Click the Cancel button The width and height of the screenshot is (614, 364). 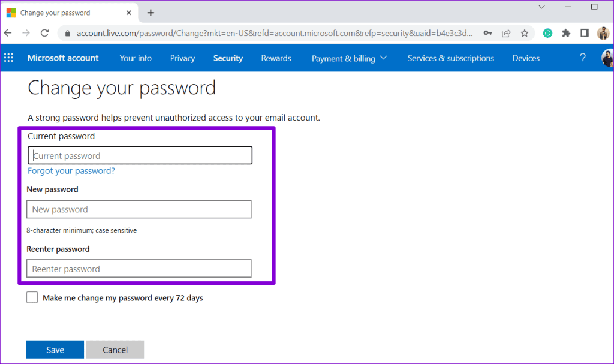coord(115,350)
